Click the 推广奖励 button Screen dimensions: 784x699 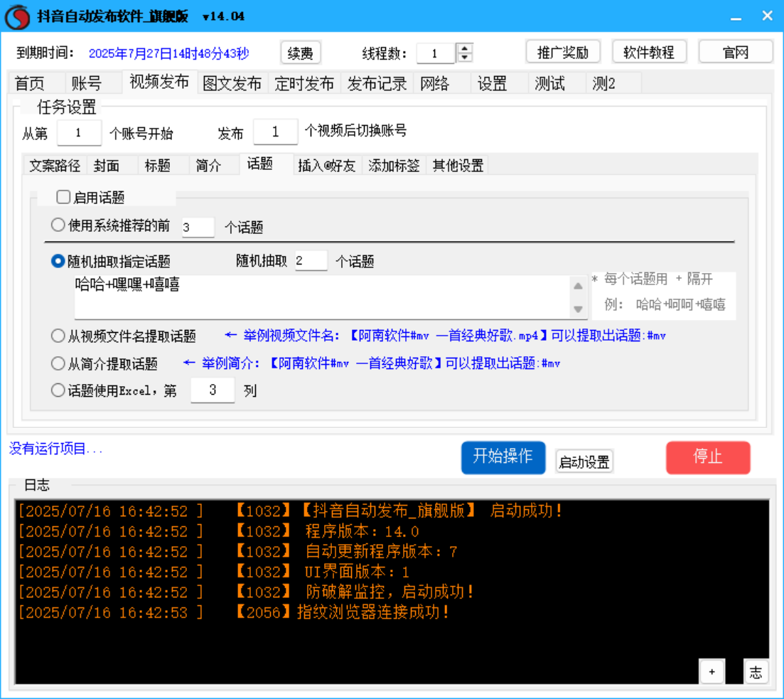[563, 52]
